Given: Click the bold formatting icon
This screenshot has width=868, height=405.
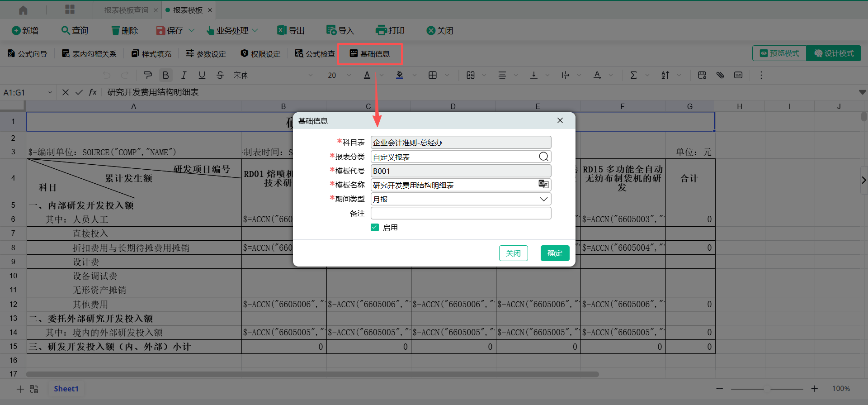Looking at the screenshot, I should click(165, 75).
